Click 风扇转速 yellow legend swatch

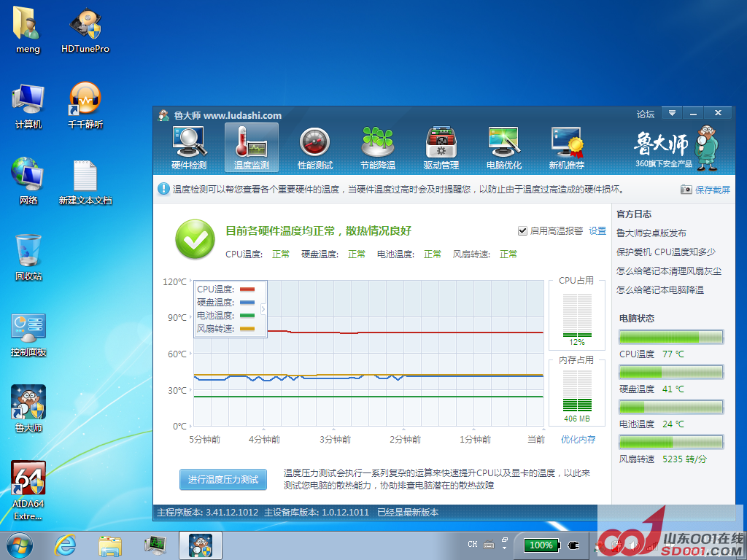[247, 329]
